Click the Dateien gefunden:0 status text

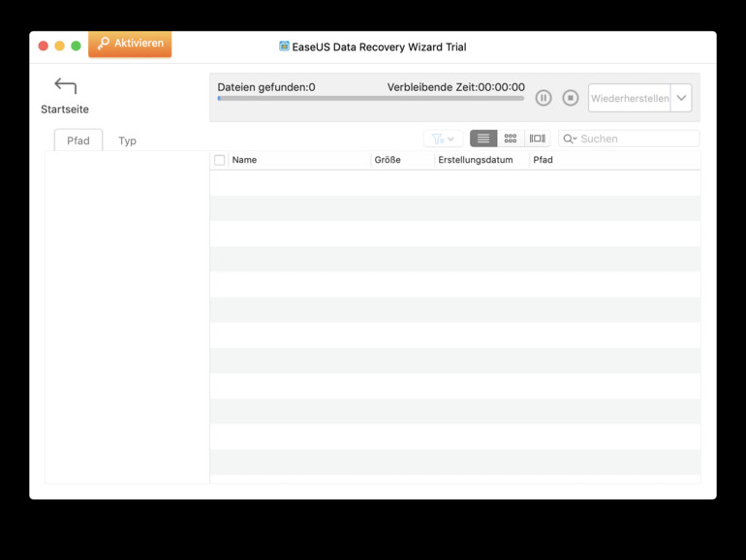click(266, 87)
